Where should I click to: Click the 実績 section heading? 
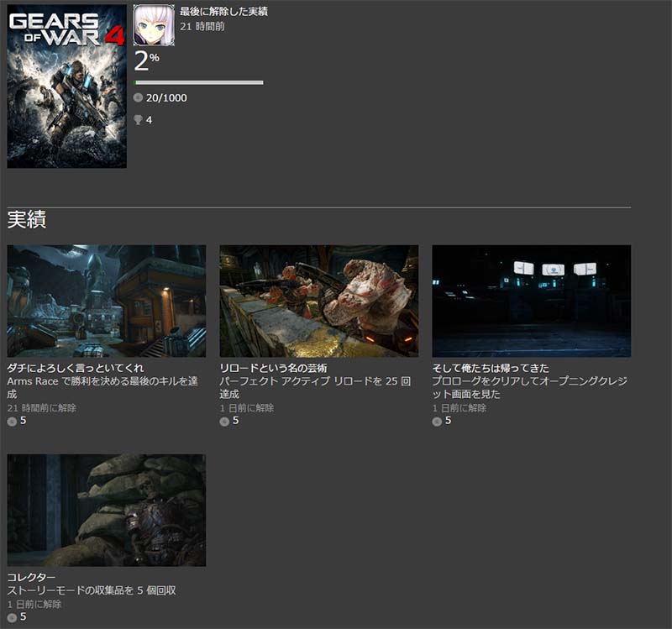27,220
